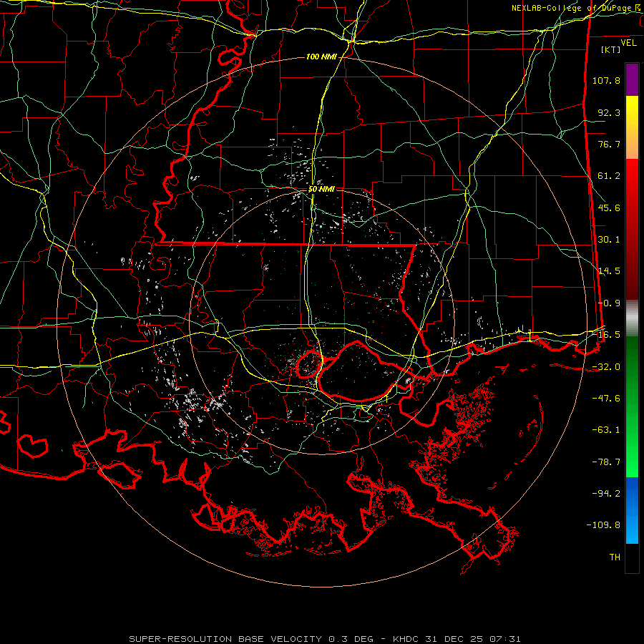Select the 45.6 legend value

point(609,208)
